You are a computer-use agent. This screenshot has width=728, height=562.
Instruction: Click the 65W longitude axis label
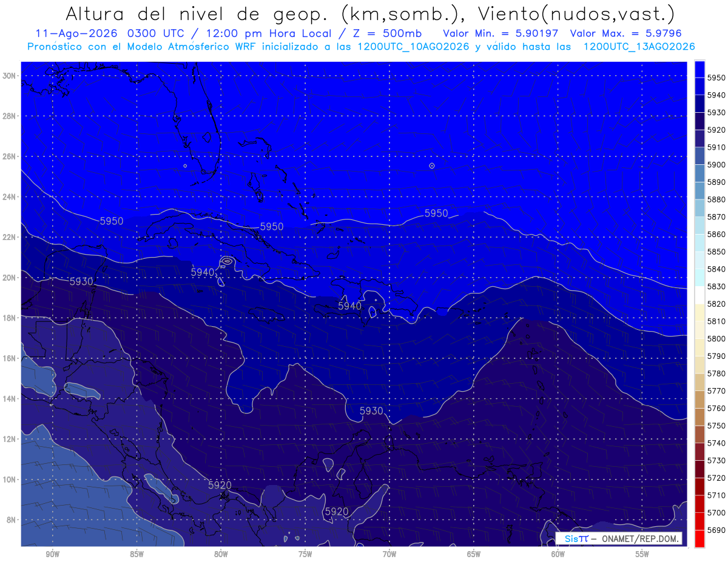(x=474, y=554)
